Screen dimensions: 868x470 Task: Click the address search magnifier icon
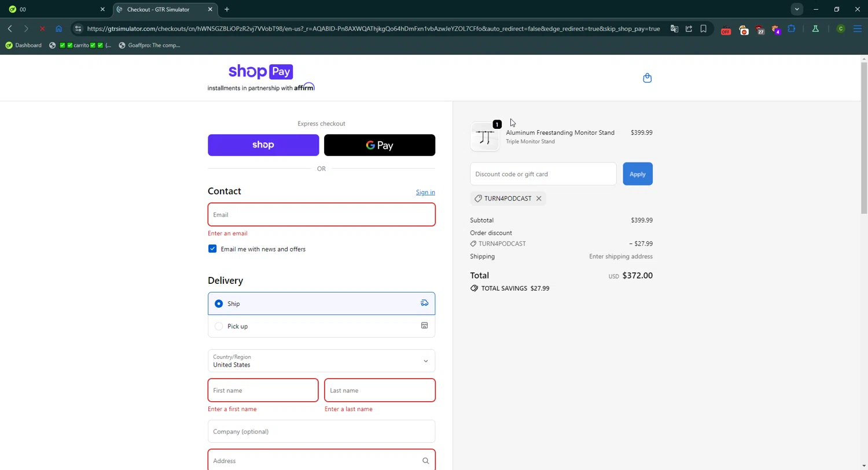pos(425,461)
